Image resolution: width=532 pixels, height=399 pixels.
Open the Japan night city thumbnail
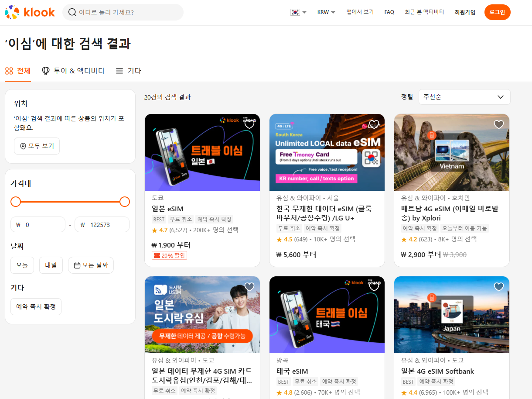click(x=452, y=315)
